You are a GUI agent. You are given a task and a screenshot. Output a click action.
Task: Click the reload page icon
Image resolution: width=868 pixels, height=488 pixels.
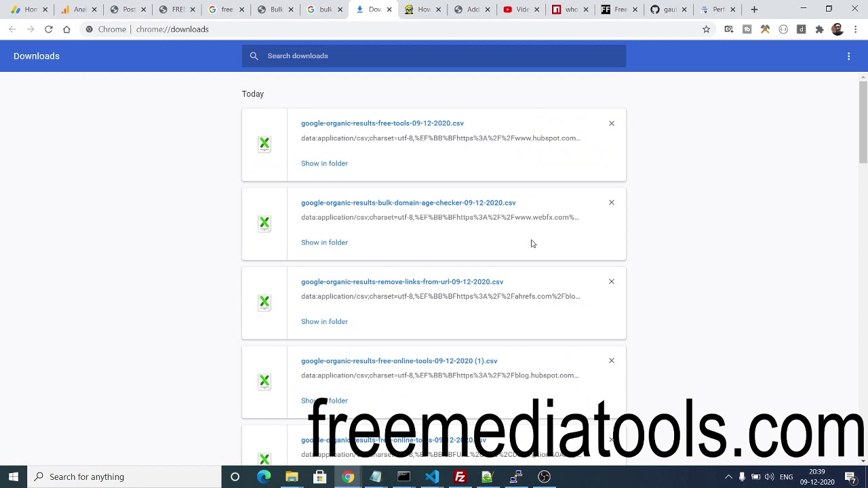(x=49, y=29)
